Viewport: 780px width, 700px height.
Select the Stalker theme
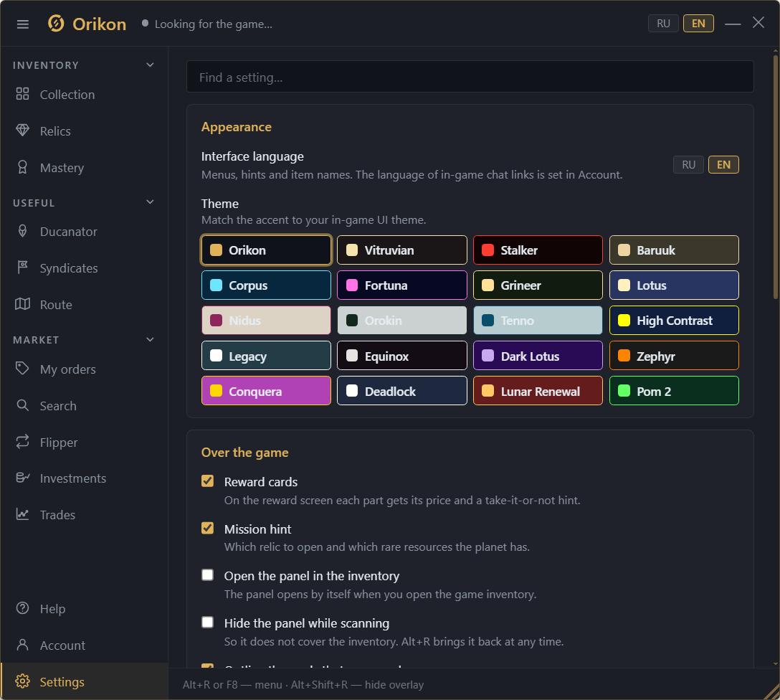tap(538, 250)
